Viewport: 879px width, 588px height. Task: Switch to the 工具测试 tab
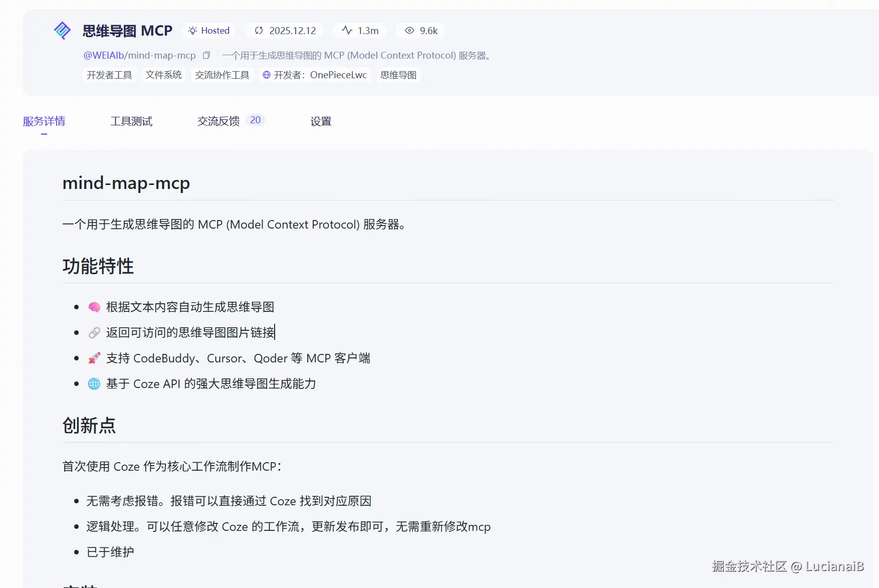[131, 121]
